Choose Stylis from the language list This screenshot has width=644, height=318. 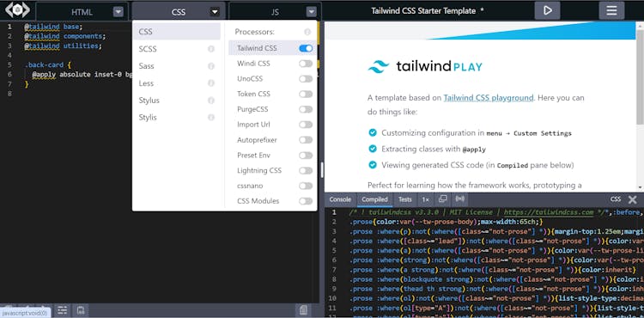point(177,118)
